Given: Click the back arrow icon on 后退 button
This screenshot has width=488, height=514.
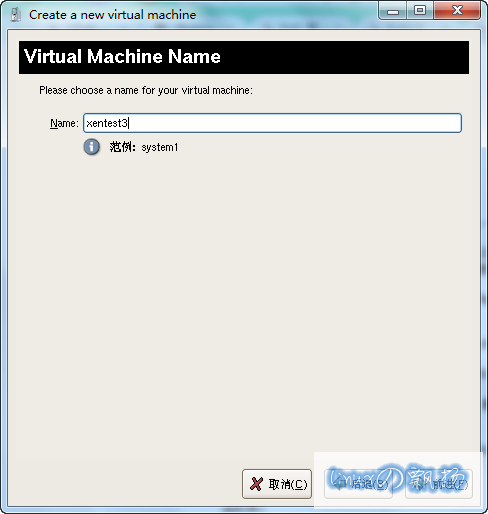Looking at the screenshot, I should click(x=339, y=484).
